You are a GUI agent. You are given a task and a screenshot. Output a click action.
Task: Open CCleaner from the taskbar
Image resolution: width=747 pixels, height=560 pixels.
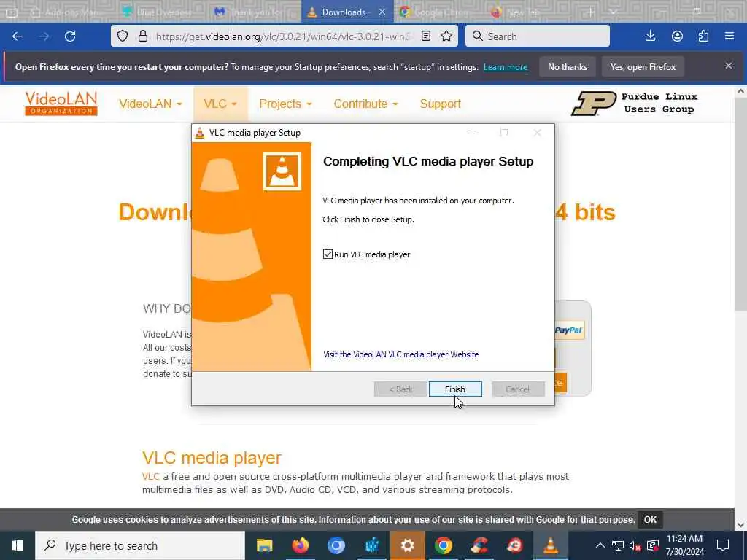pyautogui.click(x=479, y=545)
